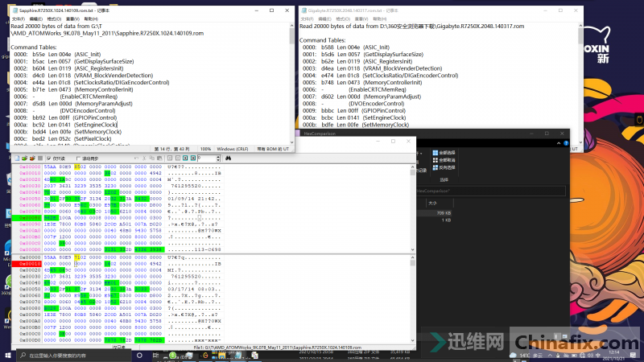Open 文件 menu in Sapphire notepad window
The height and width of the screenshot is (362, 644).
click(x=18, y=18)
